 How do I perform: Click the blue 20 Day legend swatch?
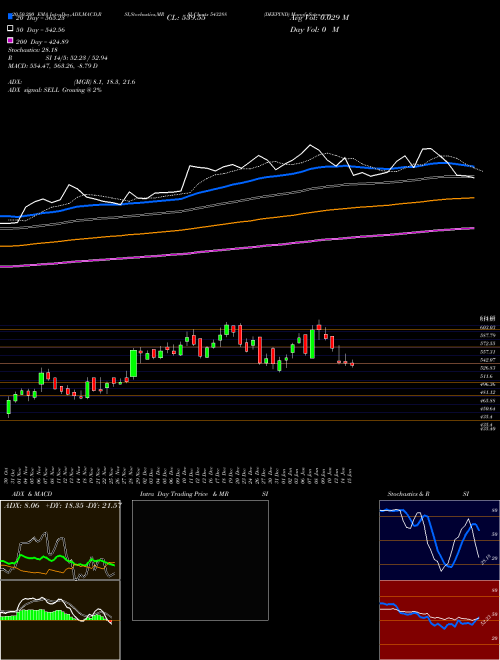[10, 16]
